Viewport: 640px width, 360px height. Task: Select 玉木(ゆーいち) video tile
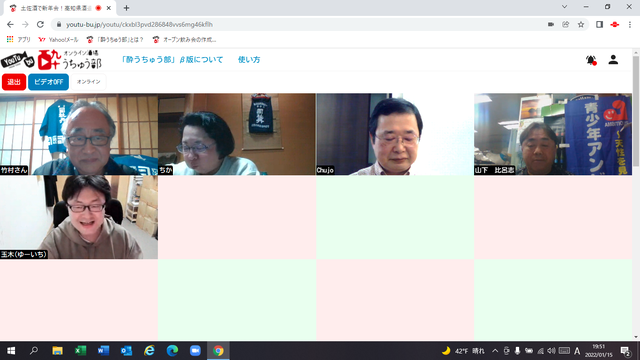click(x=79, y=217)
